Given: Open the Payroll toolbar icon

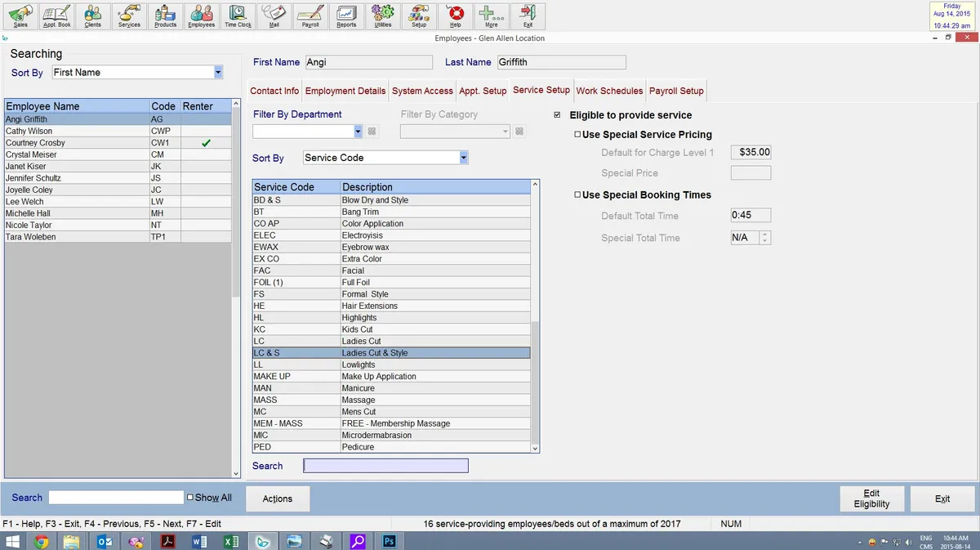Looking at the screenshot, I should pos(310,15).
